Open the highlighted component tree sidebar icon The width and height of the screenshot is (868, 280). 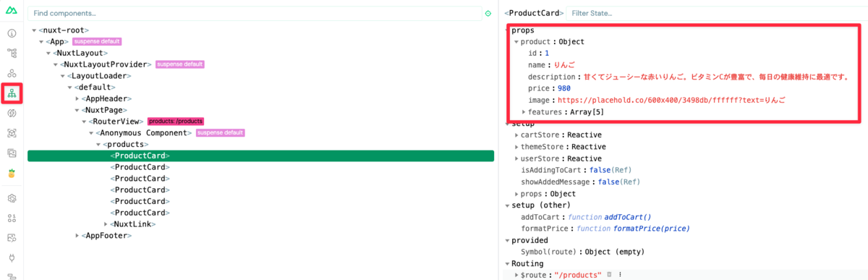tap(12, 93)
